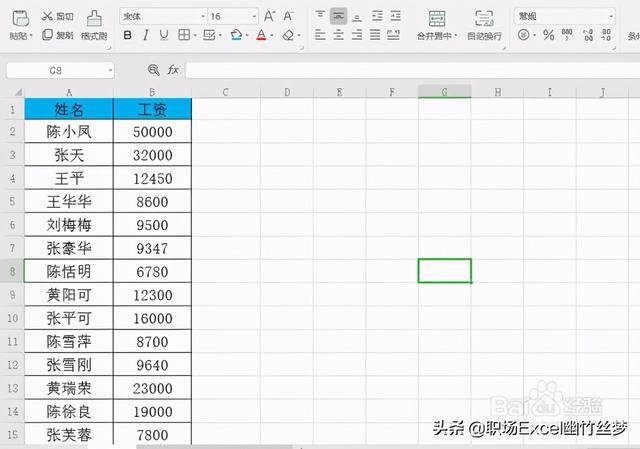Click the increase decimal places icon
The height and width of the screenshot is (449, 640).
point(588,35)
